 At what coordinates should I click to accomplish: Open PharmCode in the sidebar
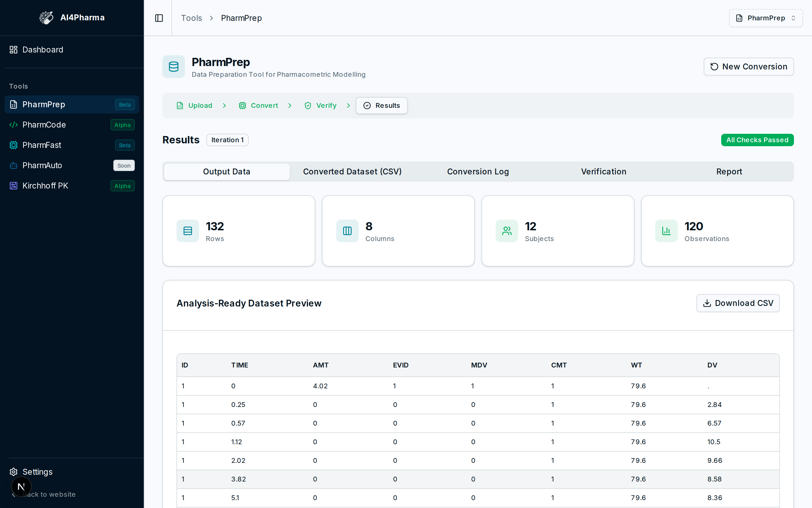click(x=72, y=125)
